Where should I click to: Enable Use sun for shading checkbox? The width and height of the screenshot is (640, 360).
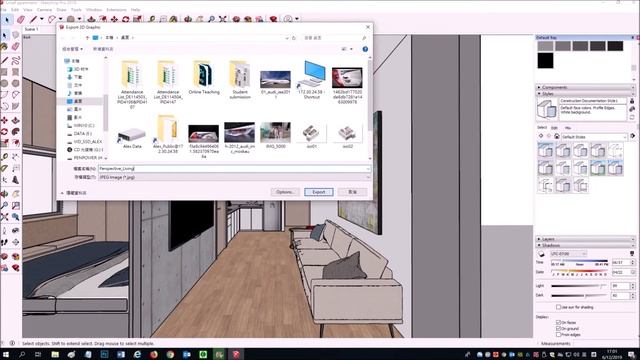coord(558,307)
